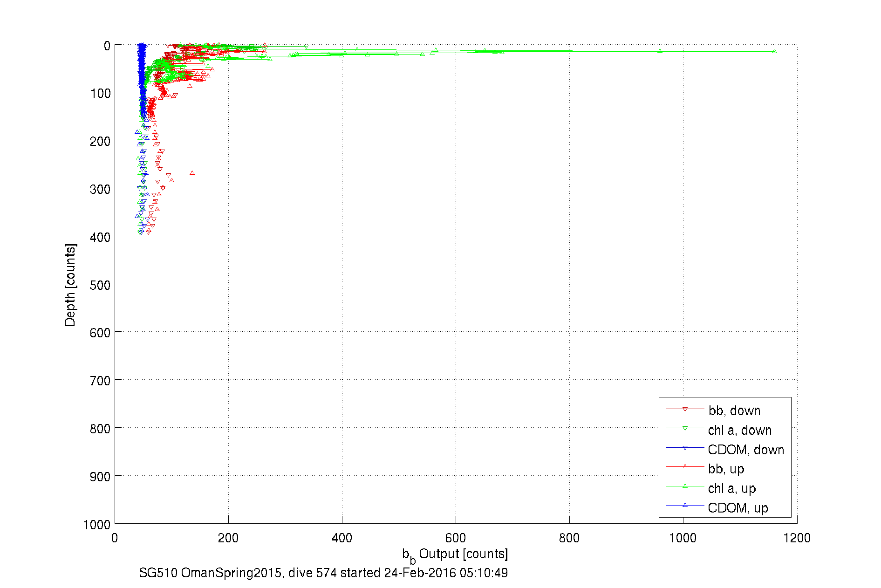Click the blue down-triangle marker beside 'CDOM, down'
881x588 pixels.
(685, 448)
